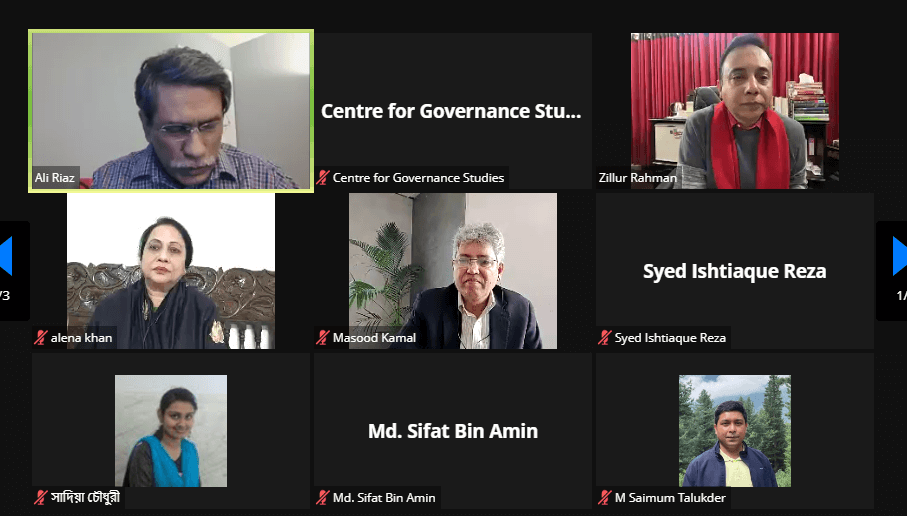Image resolution: width=907 pixels, height=516 pixels.
Task: Select Zillur Rahman's video tile
Action: click(x=735, y=110)
